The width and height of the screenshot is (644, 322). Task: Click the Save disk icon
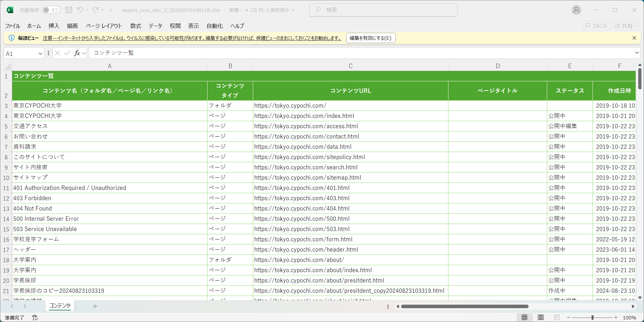[x=69, y=10]
